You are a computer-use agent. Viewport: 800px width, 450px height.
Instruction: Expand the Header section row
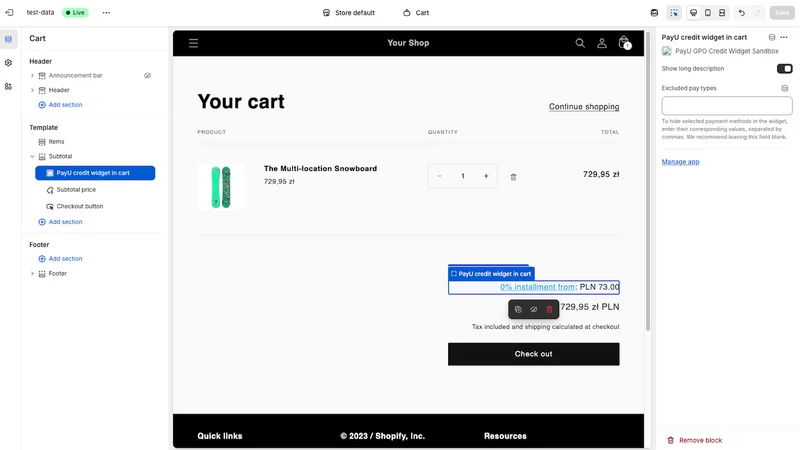coord(32,90)
